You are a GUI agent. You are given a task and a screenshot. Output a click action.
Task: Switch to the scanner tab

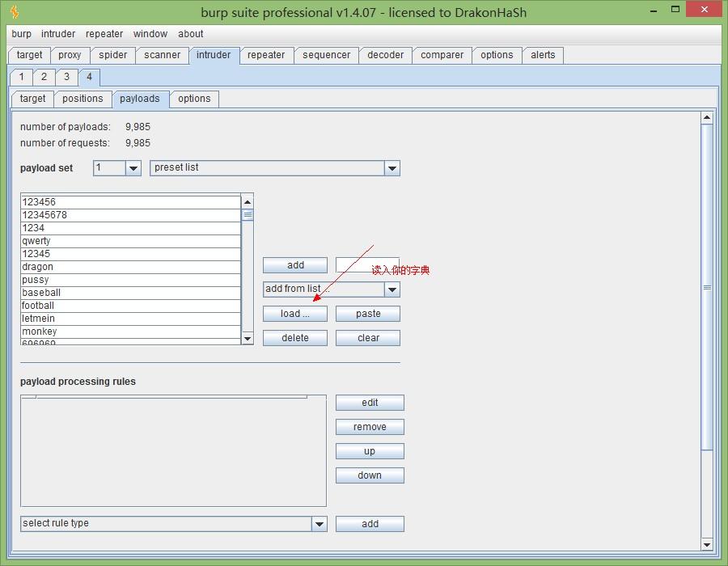162,55
